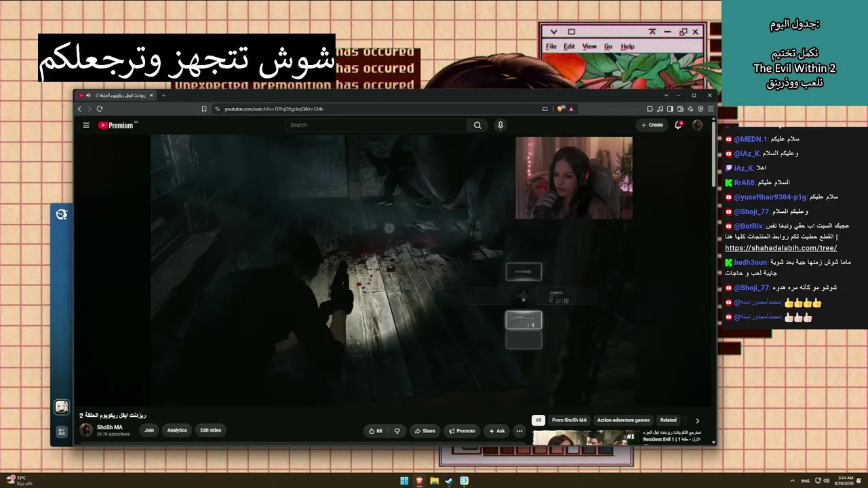This screenshot has height=488, width=868.
Task: Share the video
Action: 425,430
